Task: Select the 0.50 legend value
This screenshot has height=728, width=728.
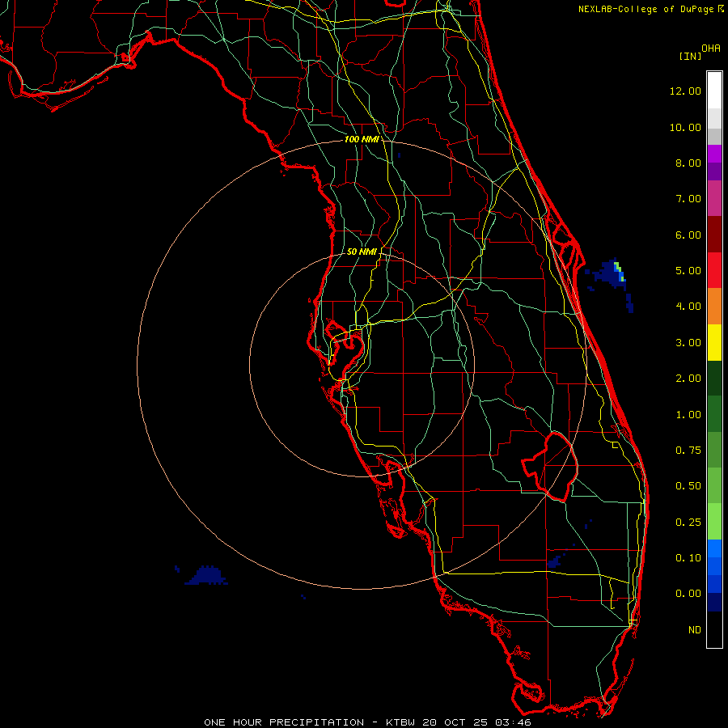Action: (x=688, y=486)
